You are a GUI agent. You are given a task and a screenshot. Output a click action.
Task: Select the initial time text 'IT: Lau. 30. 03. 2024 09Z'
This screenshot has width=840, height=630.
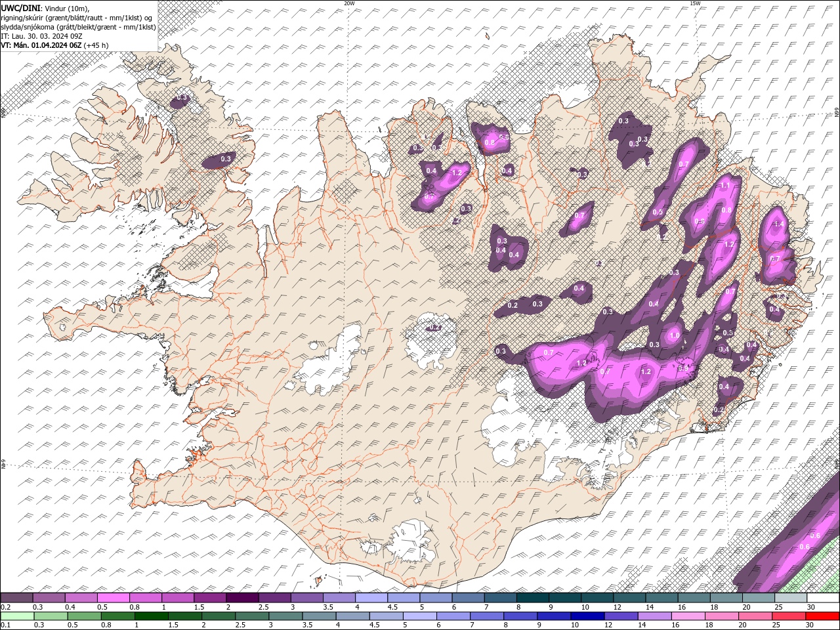click(41, 36)
